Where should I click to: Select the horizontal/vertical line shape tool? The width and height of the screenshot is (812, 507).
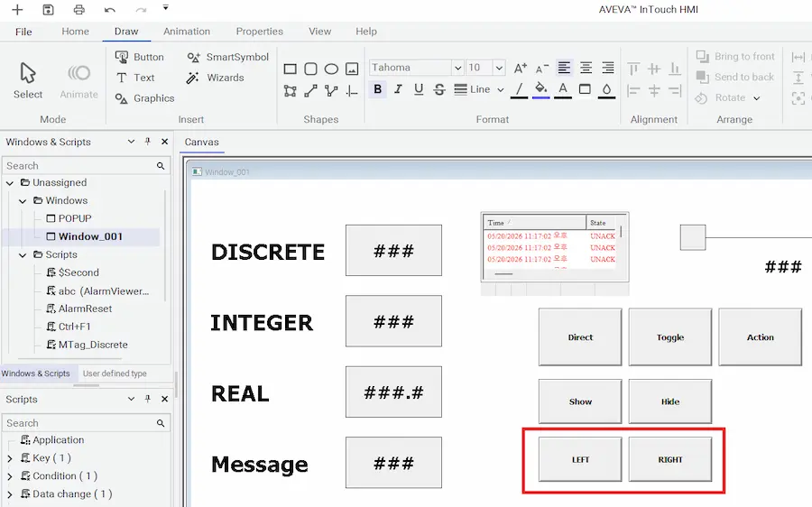[x=352, y=91]
